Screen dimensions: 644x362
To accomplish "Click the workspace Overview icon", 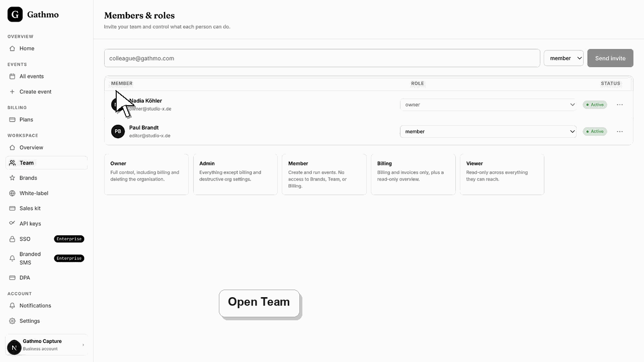I will click(13, 148).
